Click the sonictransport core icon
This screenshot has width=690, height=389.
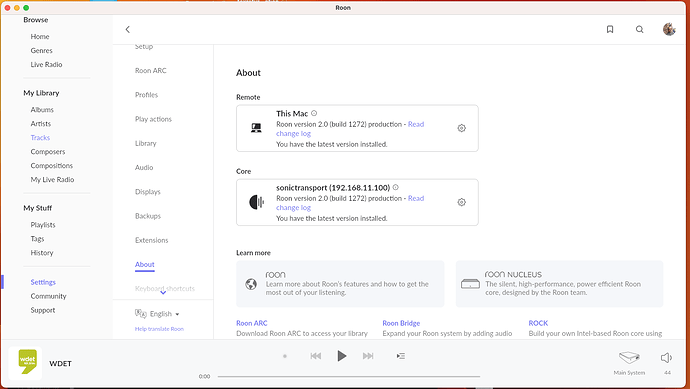tap(256, 202)
